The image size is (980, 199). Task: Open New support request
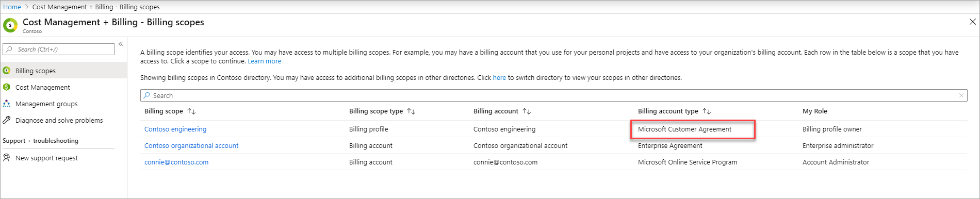point(63,158)
